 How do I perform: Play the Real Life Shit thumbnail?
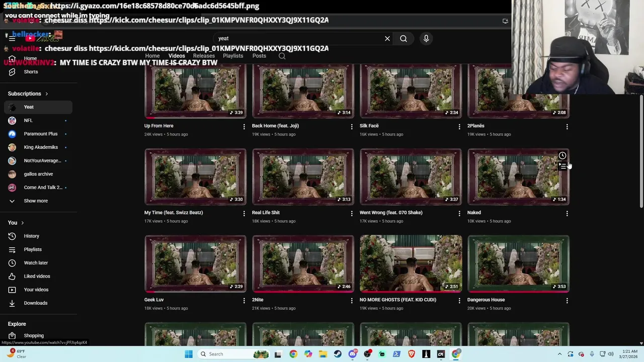(303, 176)
